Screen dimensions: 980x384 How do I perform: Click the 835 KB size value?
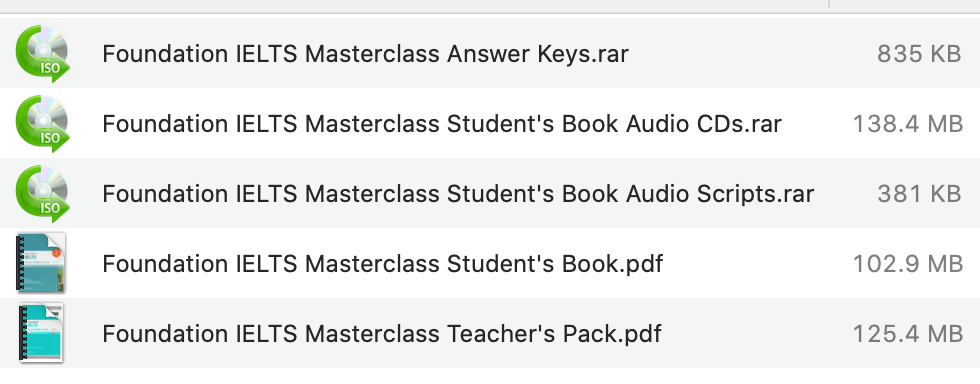coord(919,54)
